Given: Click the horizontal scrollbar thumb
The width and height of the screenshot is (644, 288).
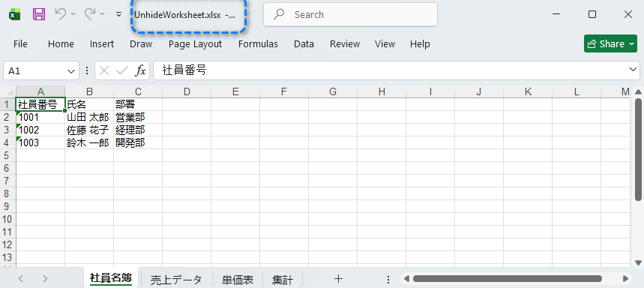Looking at the screenshot, I should [x=508, y=279].
